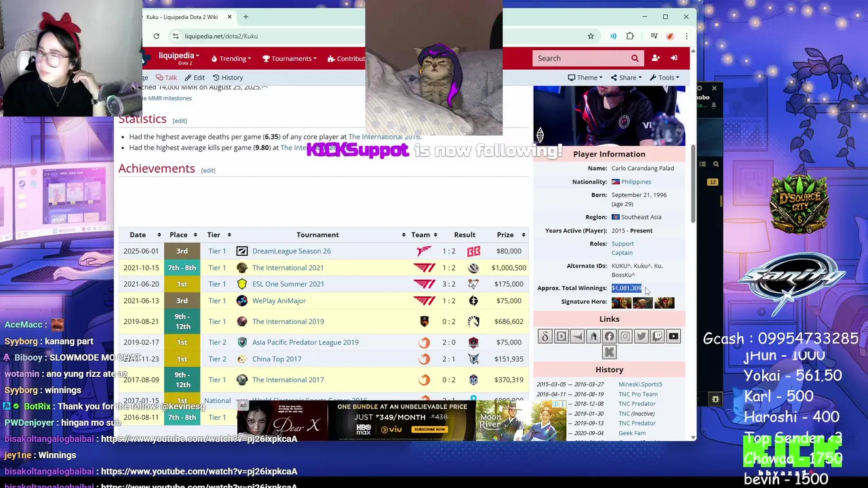Viewport: 868px width, 488px height.
Task: Open Asia Pacific Predator League 2019 link
Action: click(x=305, y=342)
